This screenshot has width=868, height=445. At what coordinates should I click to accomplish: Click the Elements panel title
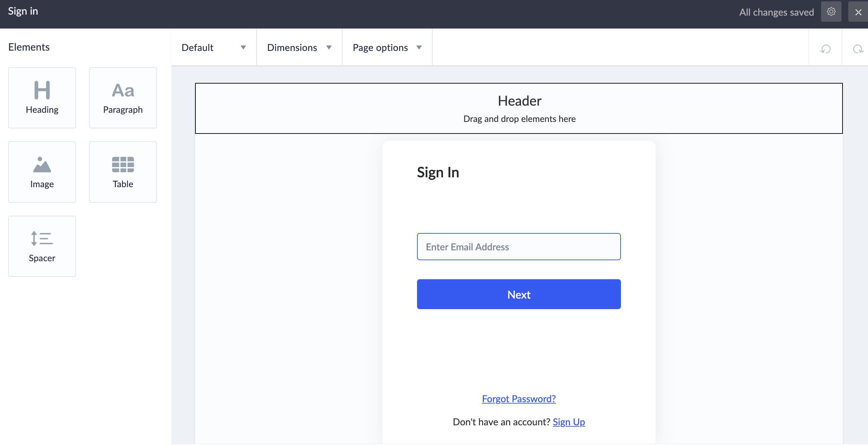[29, 47]
